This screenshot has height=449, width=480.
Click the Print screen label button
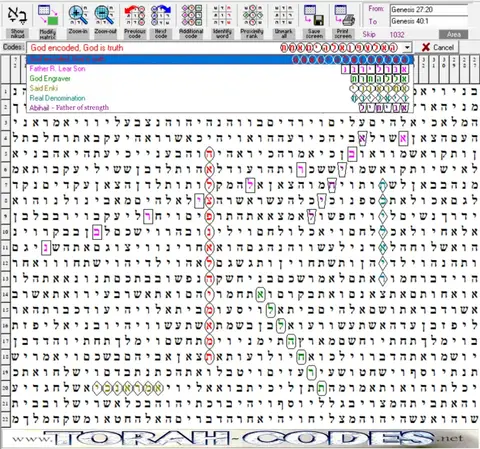(343, 33)
